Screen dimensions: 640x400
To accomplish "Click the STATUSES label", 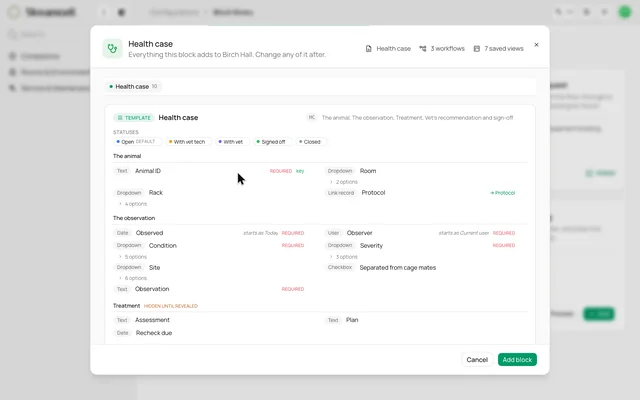I will [126, 132].
